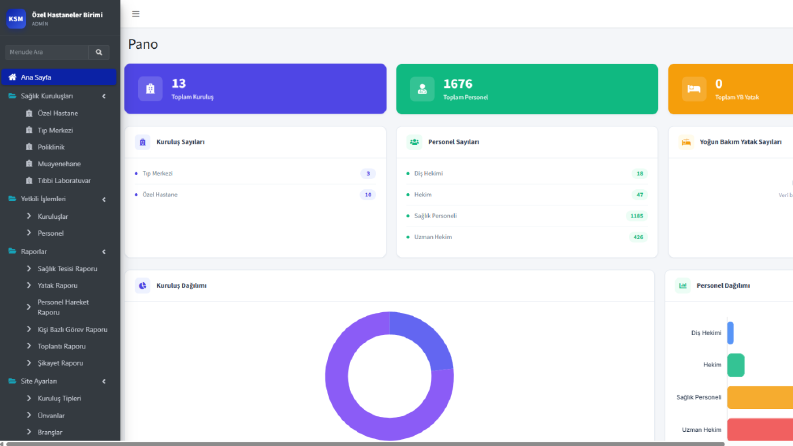Image resolution: width=793 pixels, height=446 pixels.
Task: Open Sağlık Tesisi Raporu
Action: (x=67, y=269)
